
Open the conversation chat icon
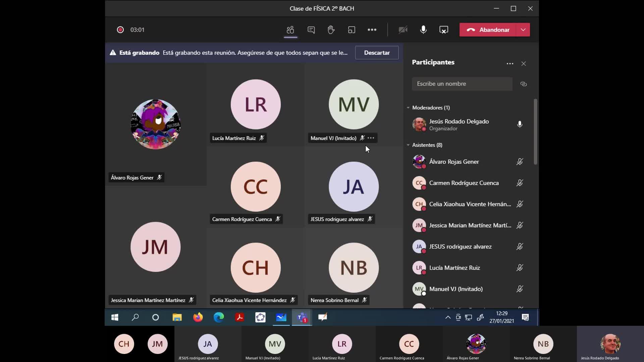[x=311, y=30]
